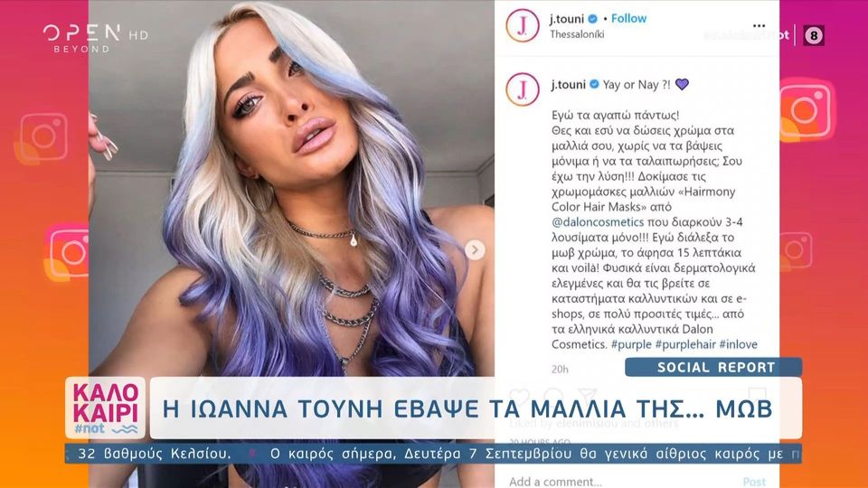Click the carousel next arrow on photo
The width and height of the screenshot is (868, 488).
tap(475, 249)
